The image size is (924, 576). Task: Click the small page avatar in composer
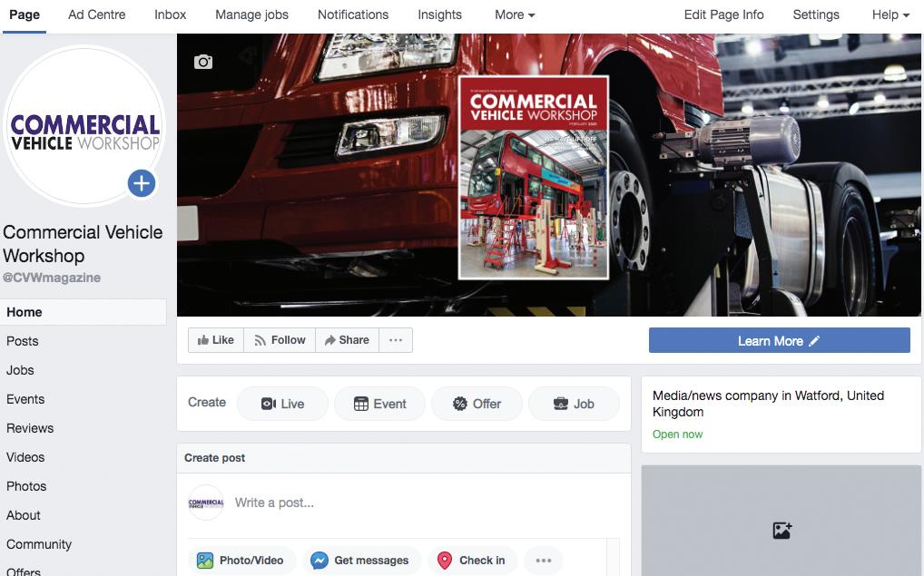206,503
